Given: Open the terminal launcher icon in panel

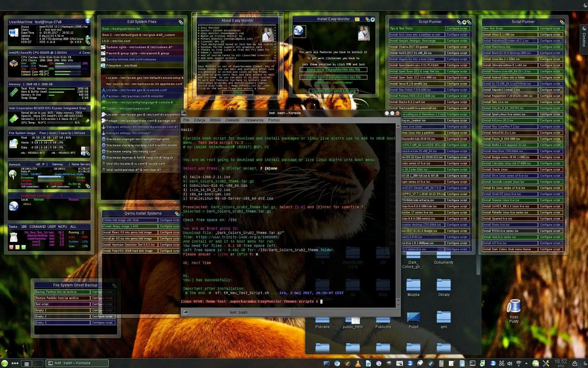Looking at the screenshot, I should coord(473,363).
